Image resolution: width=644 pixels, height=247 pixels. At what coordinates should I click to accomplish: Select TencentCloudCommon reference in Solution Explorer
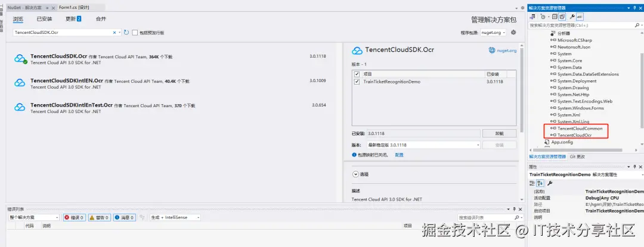point(580,128)
